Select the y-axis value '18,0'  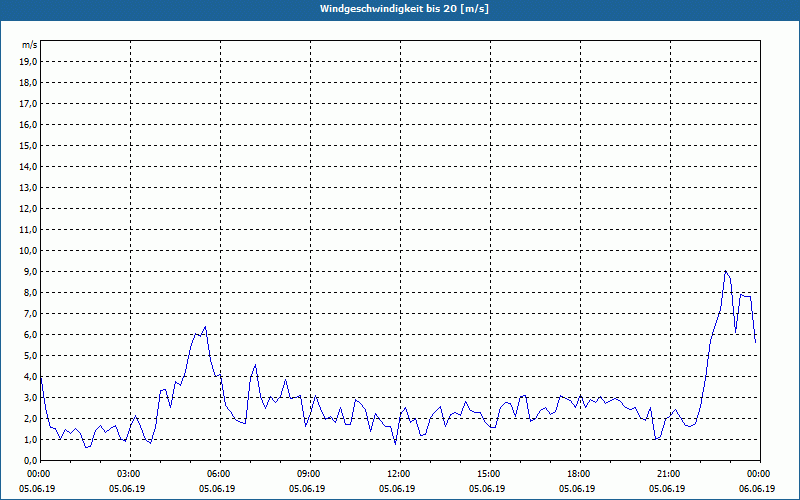point(28,83)
